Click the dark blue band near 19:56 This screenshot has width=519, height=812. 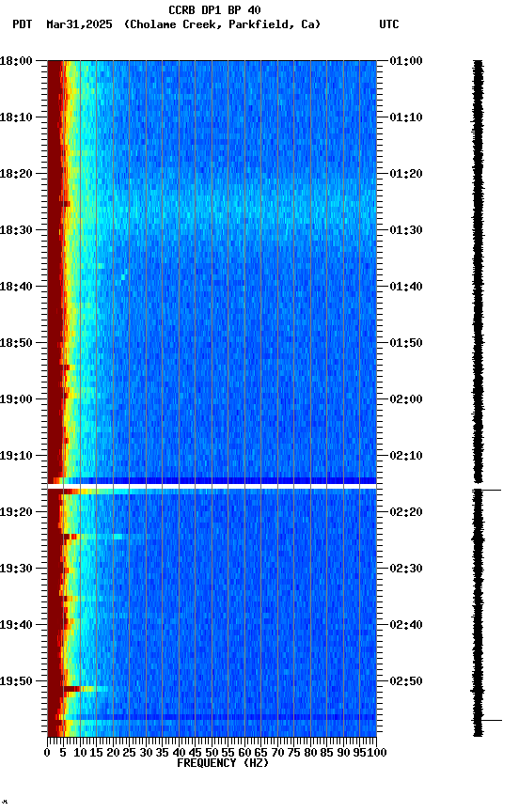tap(220, 717)
